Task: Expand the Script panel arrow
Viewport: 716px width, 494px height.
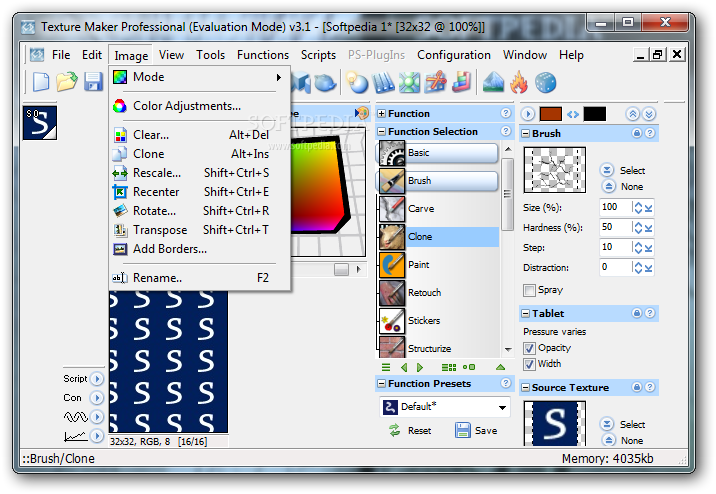Action: [97, 378]
